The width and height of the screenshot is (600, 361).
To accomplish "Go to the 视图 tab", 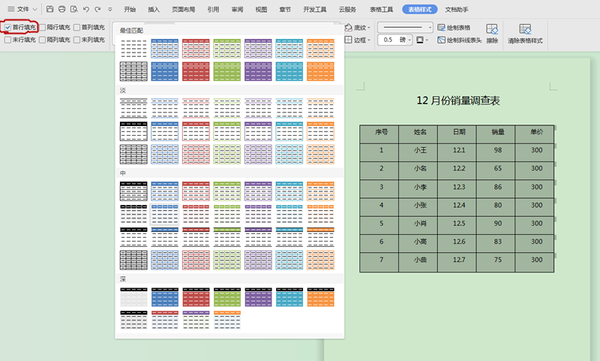I will (x=261, y=9).
